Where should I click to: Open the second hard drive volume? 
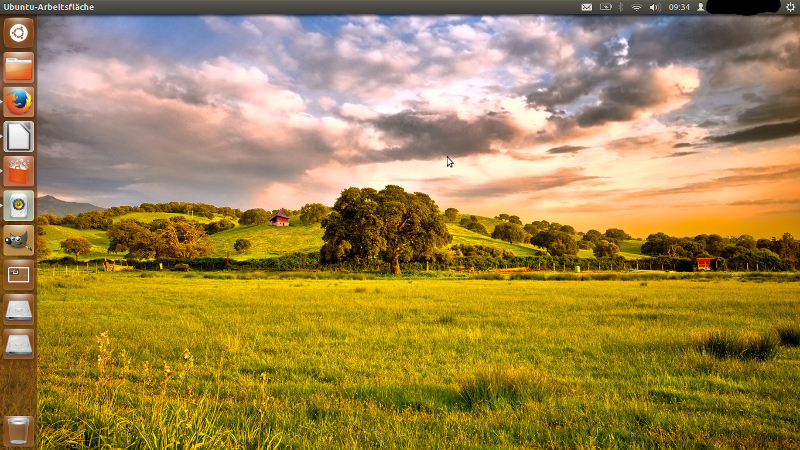point(19,344)
